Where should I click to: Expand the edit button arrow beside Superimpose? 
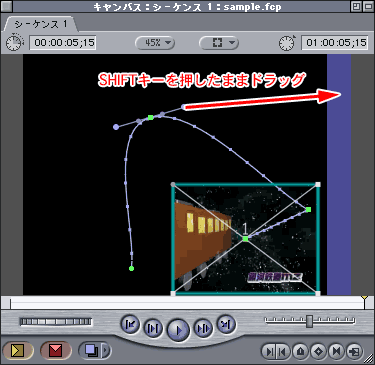pyautogui.click(x=107, y=350)
